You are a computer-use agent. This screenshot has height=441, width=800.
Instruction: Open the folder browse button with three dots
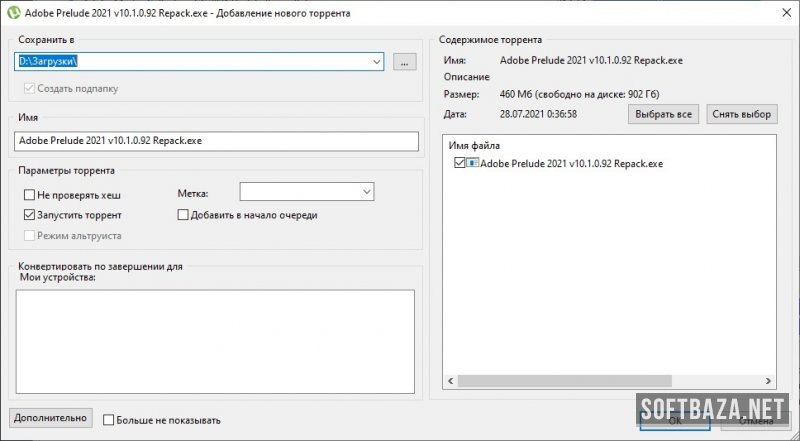pyautogui.click(x=404, y=62)
